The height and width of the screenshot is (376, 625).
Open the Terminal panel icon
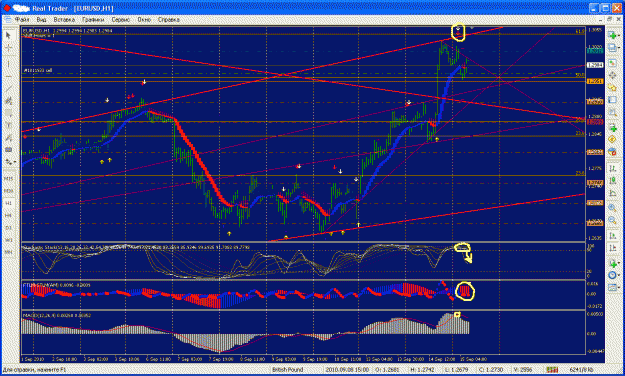click(x=612, y=100)
